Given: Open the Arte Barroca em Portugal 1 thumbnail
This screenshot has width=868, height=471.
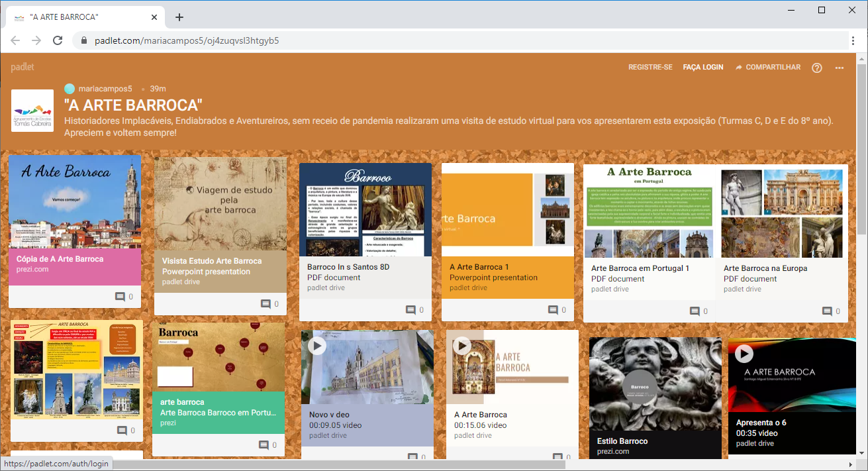Looking at the screenshot, I should 650,211.
